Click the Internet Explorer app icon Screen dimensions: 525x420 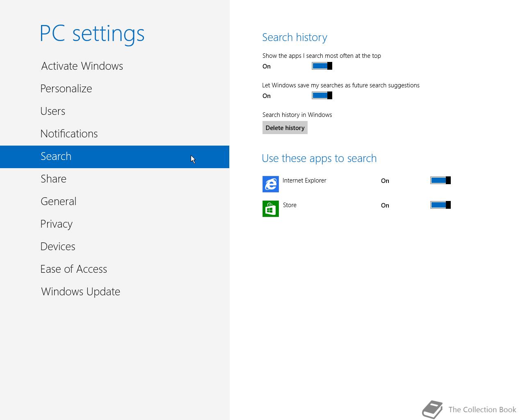coord(271,184)
